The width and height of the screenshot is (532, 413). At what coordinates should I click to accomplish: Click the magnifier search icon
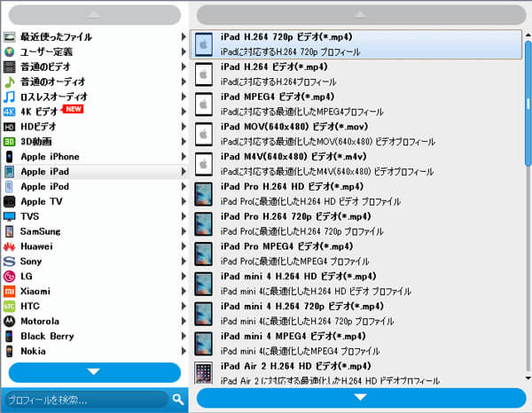(177, 399)
